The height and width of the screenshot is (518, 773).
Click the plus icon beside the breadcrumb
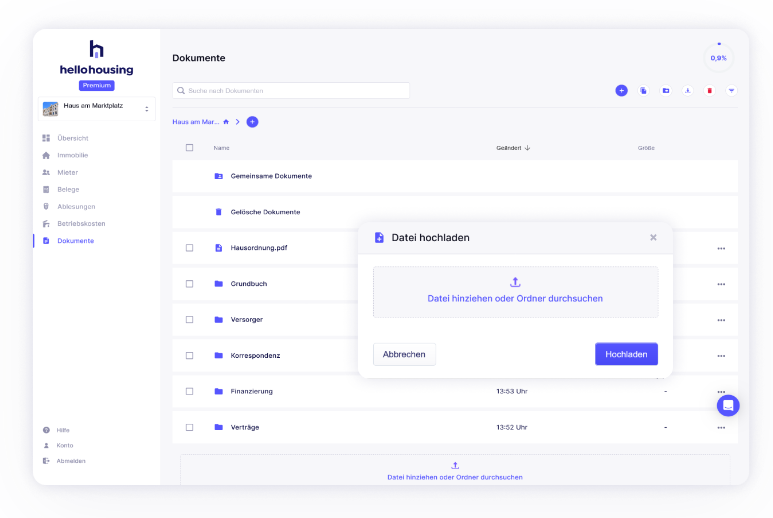252,122
